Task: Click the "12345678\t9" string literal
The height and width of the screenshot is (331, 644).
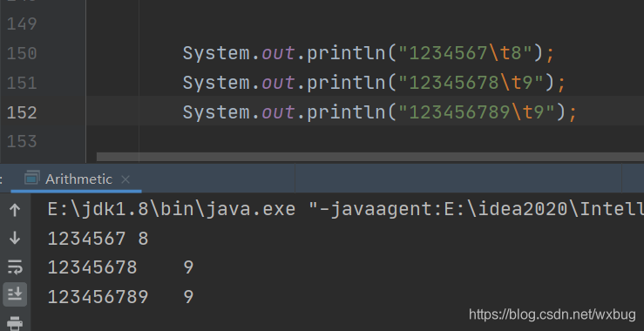Action: point(471,83)
